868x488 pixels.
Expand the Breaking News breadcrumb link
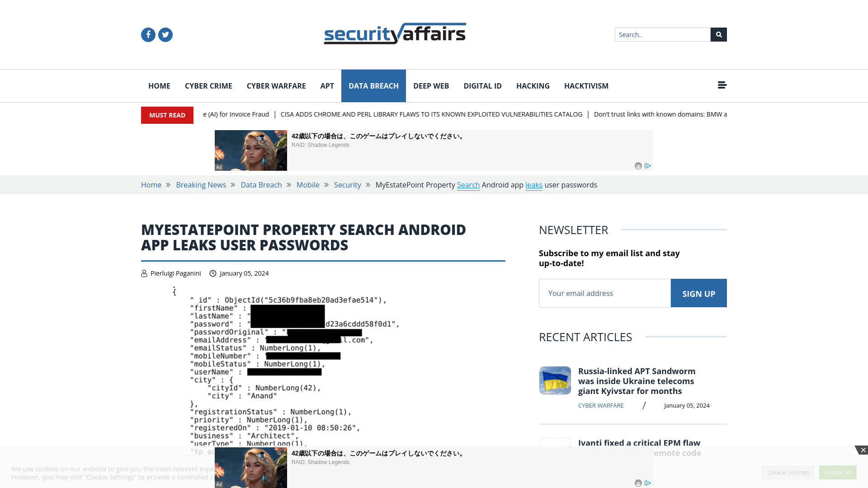pyautogui.click(x=201, y=185)
